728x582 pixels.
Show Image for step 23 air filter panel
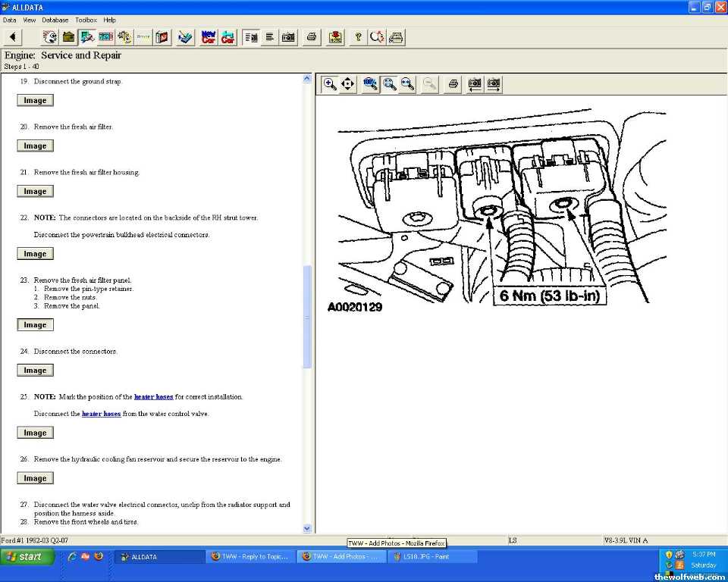35,325
